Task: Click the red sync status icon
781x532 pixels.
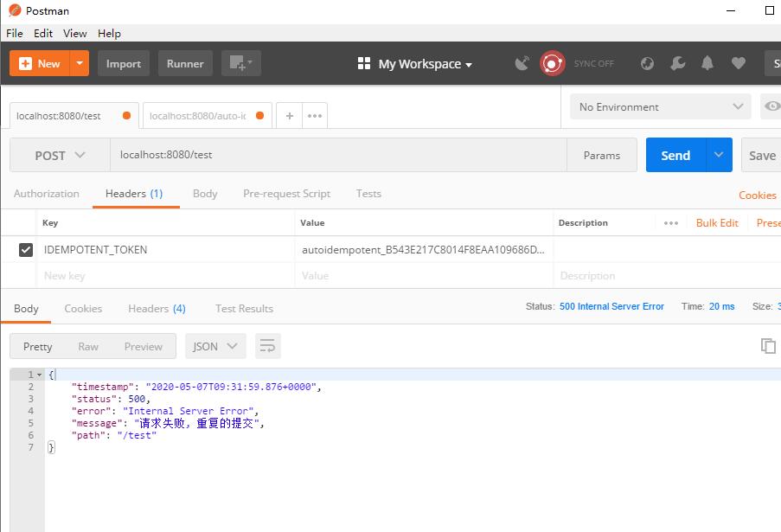Action: (x=552, y=63)
